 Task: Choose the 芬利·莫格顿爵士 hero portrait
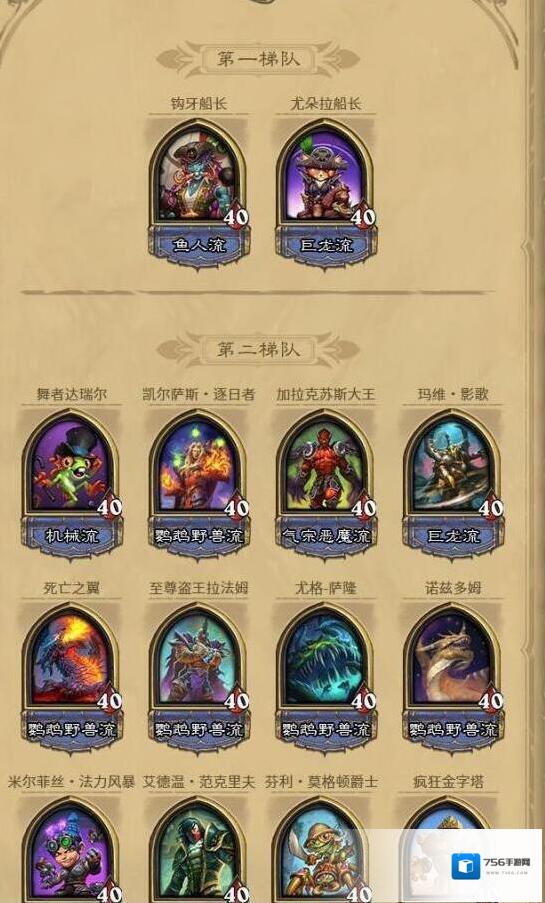pyautogui.click(x=326, y=850)
